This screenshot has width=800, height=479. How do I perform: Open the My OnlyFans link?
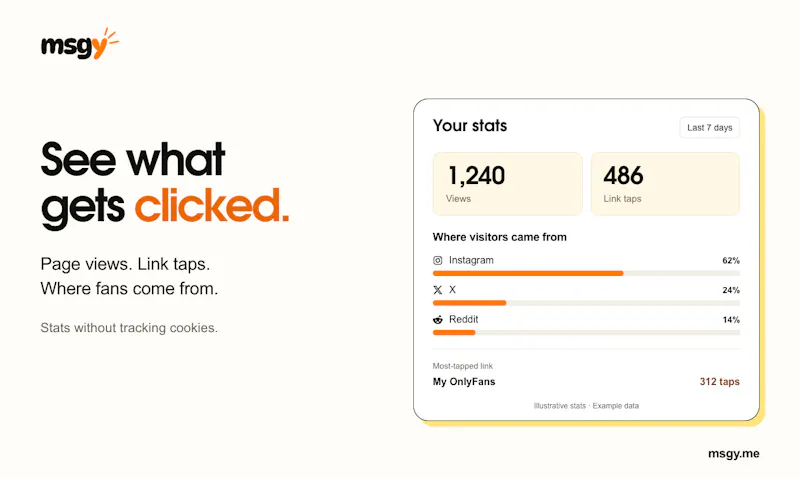[464, 382]
